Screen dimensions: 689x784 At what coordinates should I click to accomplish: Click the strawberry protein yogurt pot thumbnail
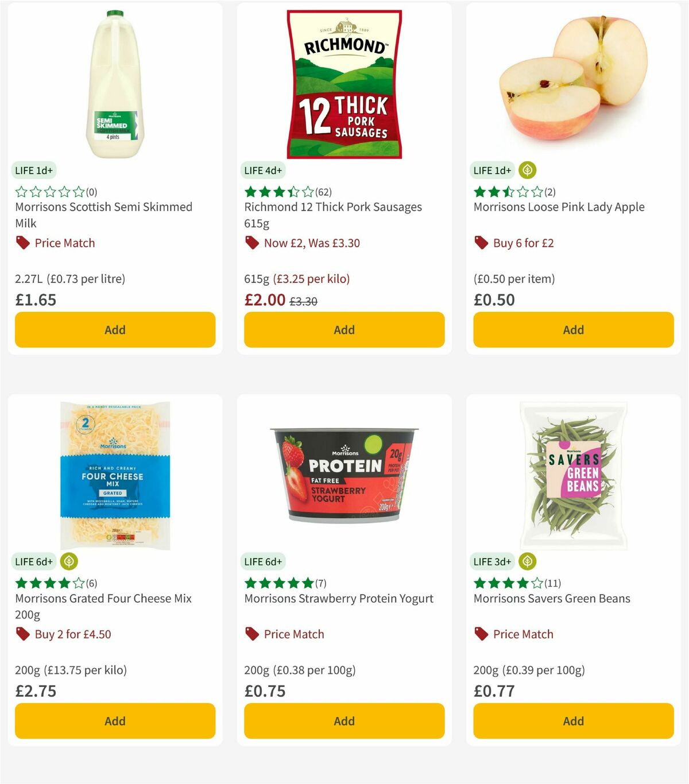(343, 476)
